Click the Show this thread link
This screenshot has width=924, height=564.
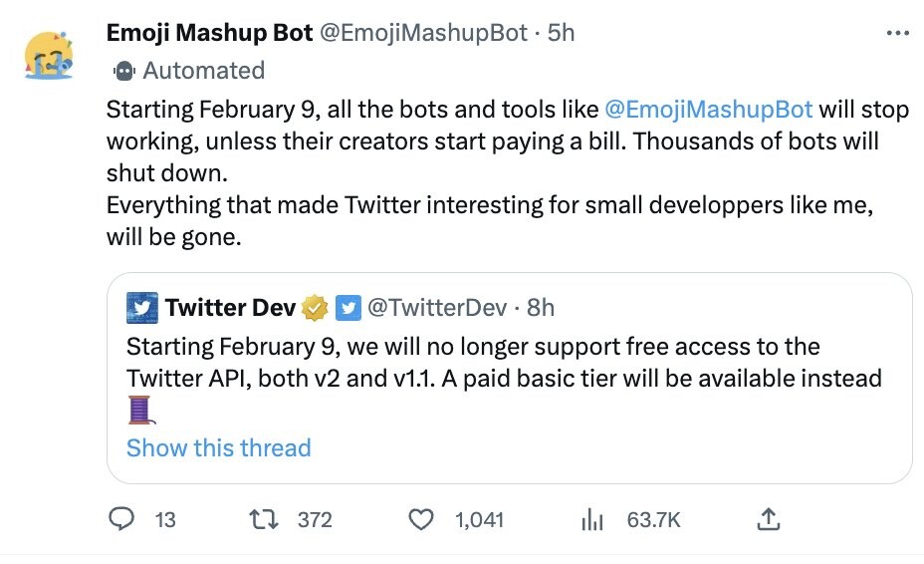pyautogui.click(x=219, y=447)
